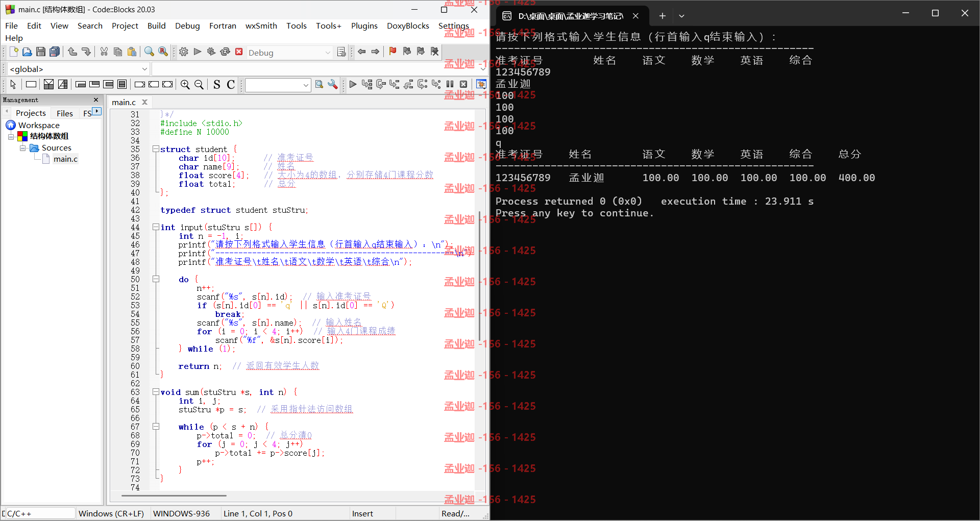Viewport: 980px width, 521px height.
Task: Open terminal new-tab dropdown chevron
Action: point(681,16)
